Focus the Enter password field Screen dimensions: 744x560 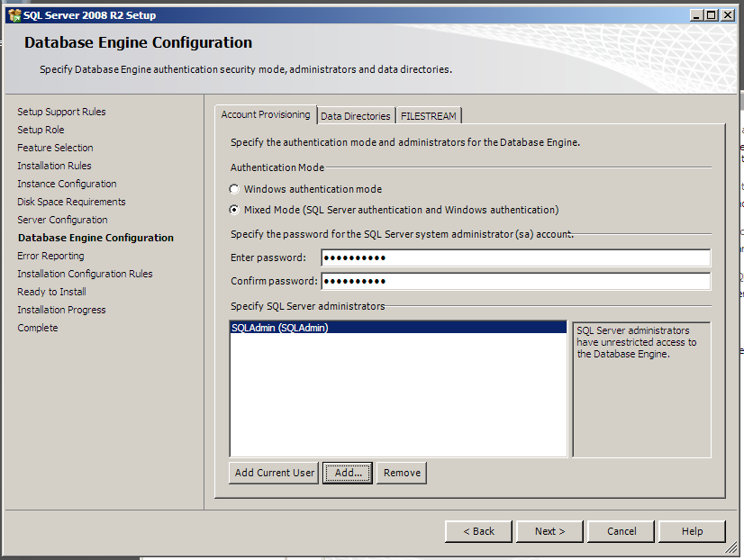tap(516, 258)
